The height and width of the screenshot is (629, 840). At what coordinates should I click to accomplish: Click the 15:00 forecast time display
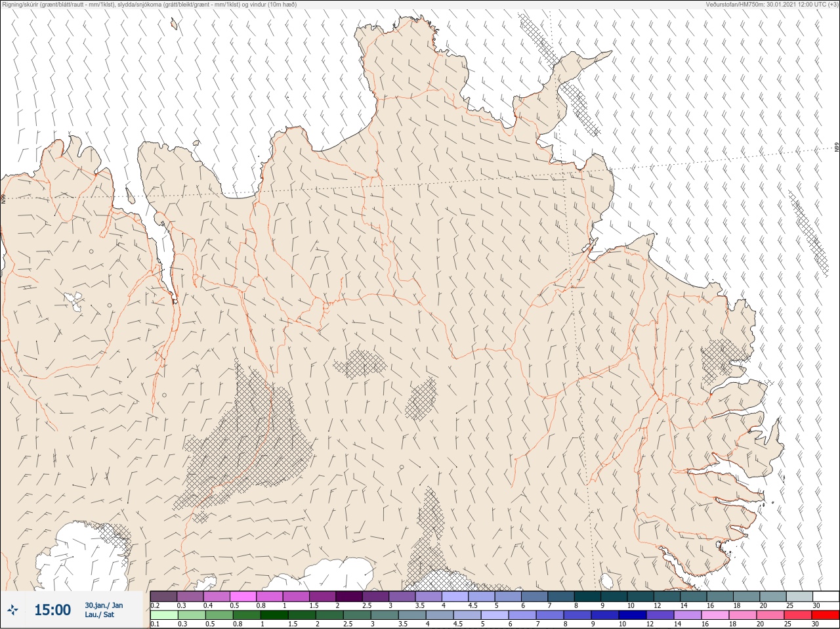(x=52, y=610)
